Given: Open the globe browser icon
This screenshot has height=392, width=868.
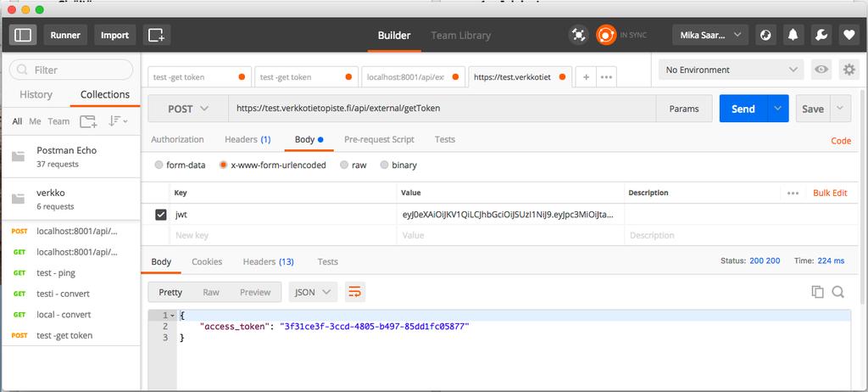Looking at the screenshot, I should click(765, 35).
